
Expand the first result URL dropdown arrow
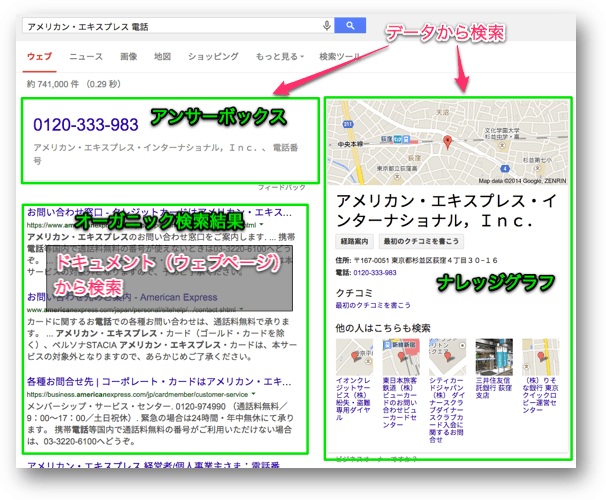click(x=262, y=224)
